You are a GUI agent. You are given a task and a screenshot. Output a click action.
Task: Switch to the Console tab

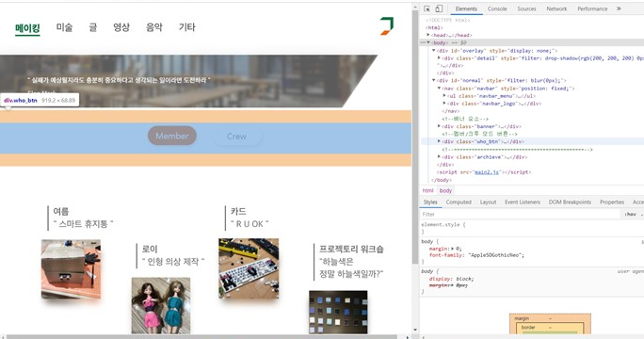[x=497, y=8]
